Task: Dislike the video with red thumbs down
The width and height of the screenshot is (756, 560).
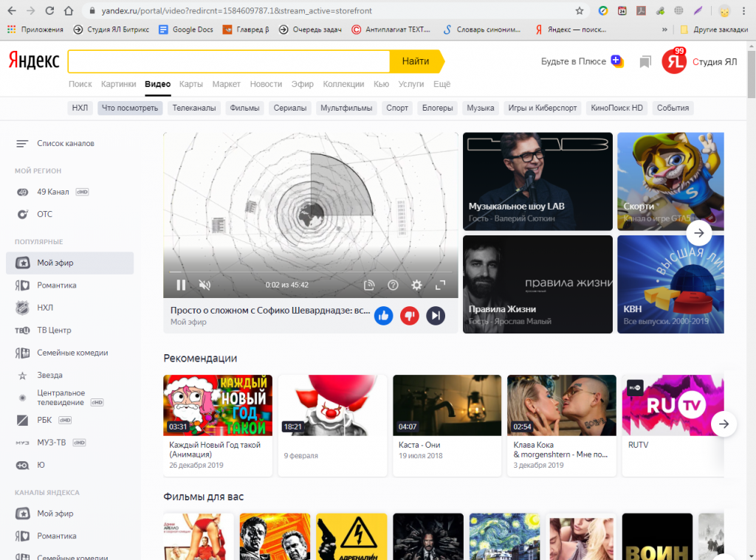Action: coord(409,316)
